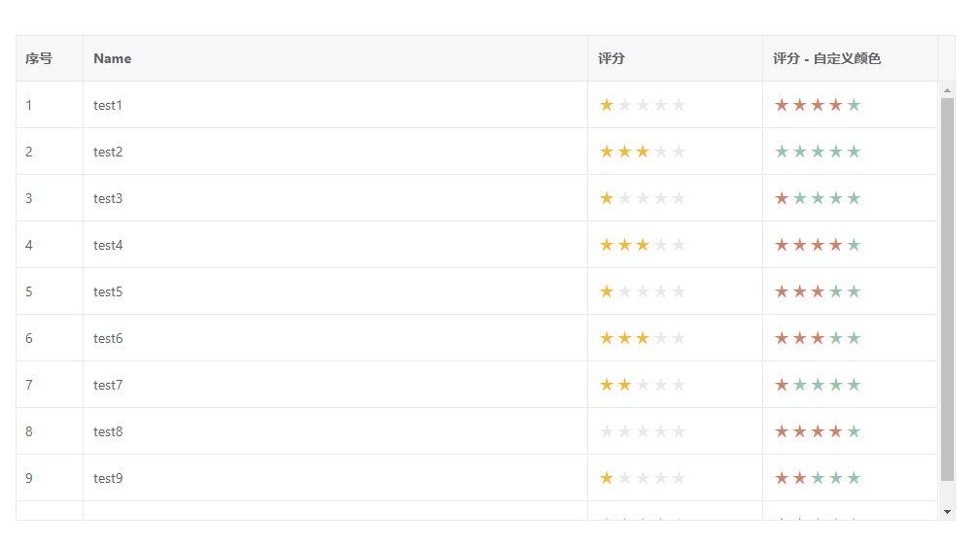Click the 评分 - 自定义颜色 column header
The image size is (980, 547).
pos(826,58)
